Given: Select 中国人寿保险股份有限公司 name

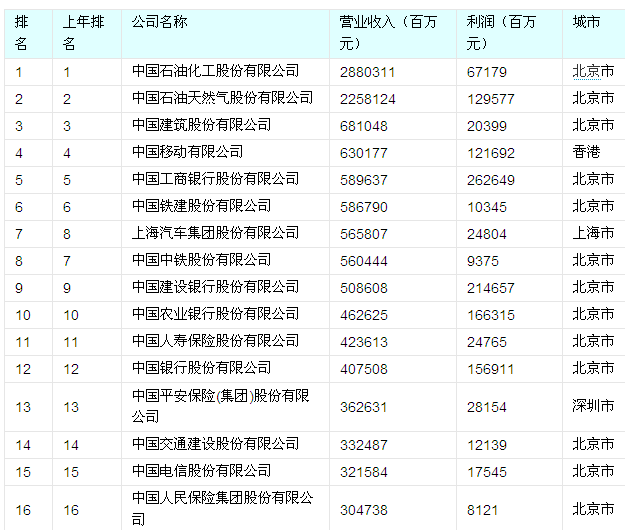Looking at the screenshot, I should [x=215, y=341].
